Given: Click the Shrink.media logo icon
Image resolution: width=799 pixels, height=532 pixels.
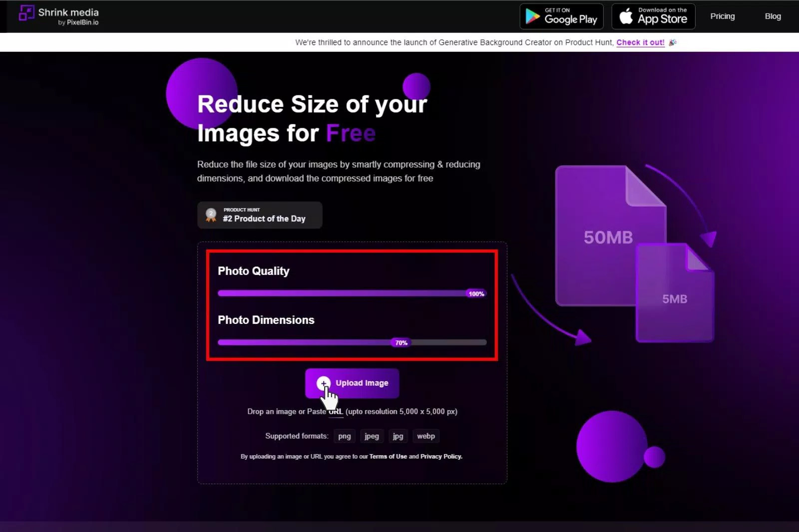Looking at the screenshot, I should (x=26, y=13).
